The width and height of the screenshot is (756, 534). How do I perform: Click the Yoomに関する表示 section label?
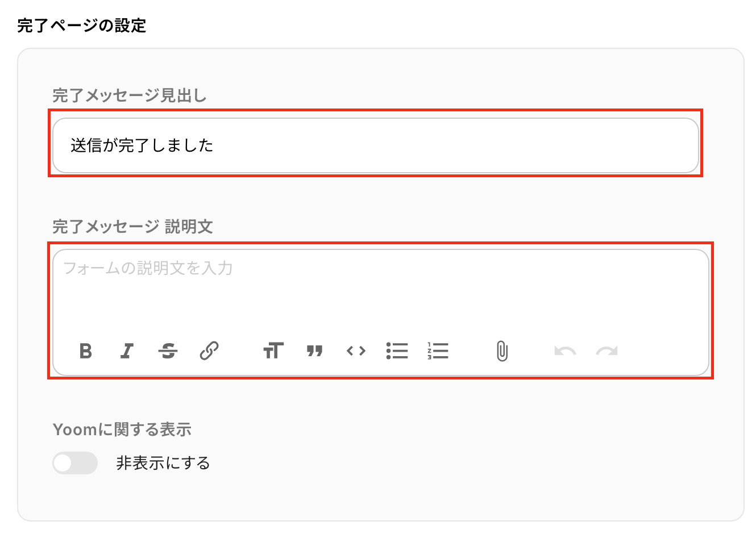(122, 429)
